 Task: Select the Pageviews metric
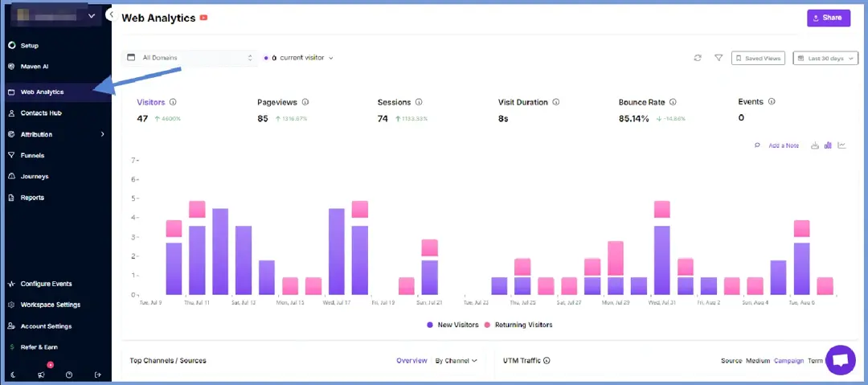click(277, 103)
